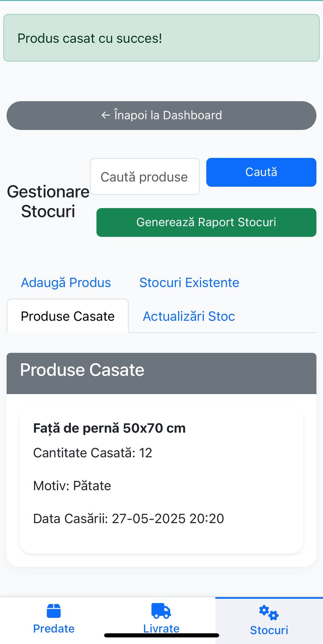The image size is (323, 644).
Task: Go to the Actualizări Stoc tab
Action: (189, 316)
